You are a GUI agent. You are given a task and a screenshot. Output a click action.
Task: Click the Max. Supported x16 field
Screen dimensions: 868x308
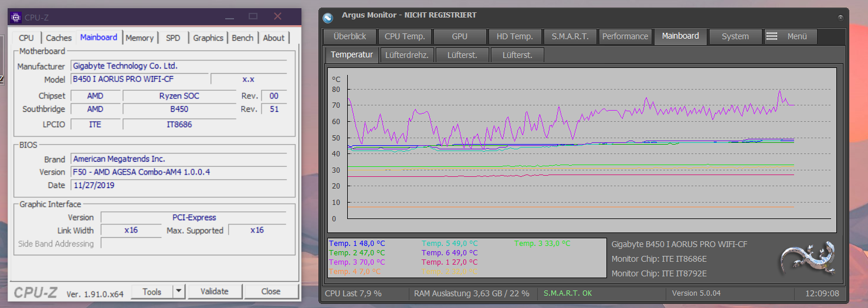tap(257, 230)
